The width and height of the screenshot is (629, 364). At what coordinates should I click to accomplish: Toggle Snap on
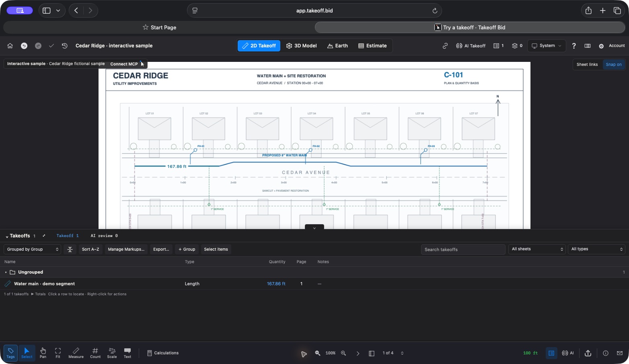point(614,64)
